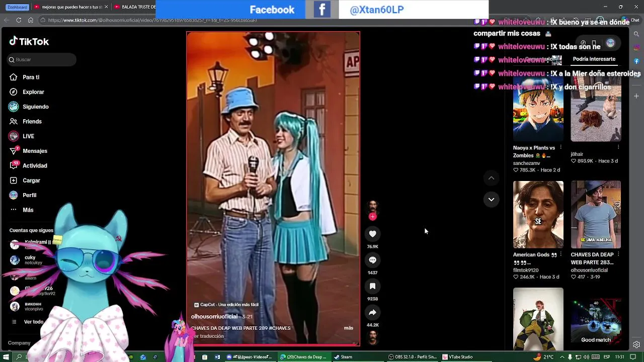The height and width of the screenshot is (362, 644).
Task: Open Edge sidebar search icon
Action: pyautogui.click(x=636, y=34)
